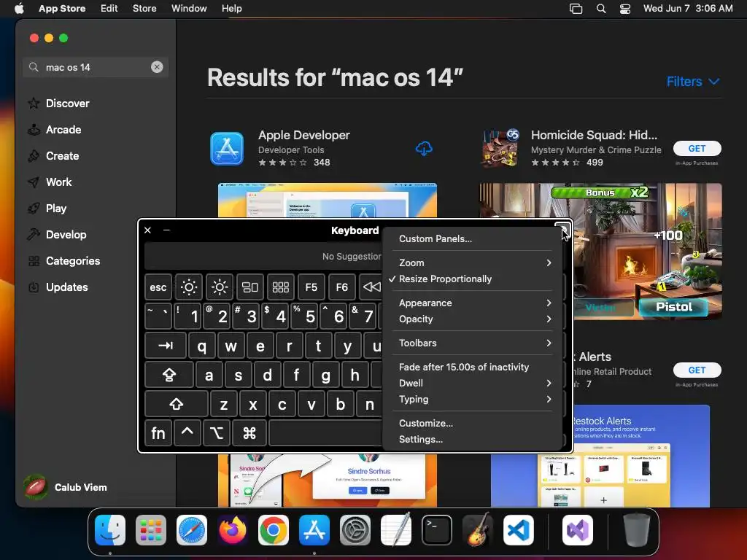Tap the left shift key on the keyboard

(177, 404)
